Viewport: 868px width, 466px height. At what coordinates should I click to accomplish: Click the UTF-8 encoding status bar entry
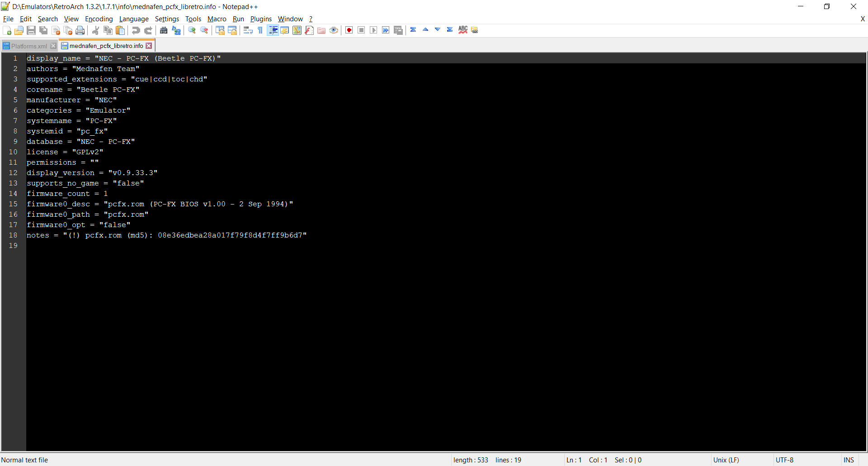784,460
